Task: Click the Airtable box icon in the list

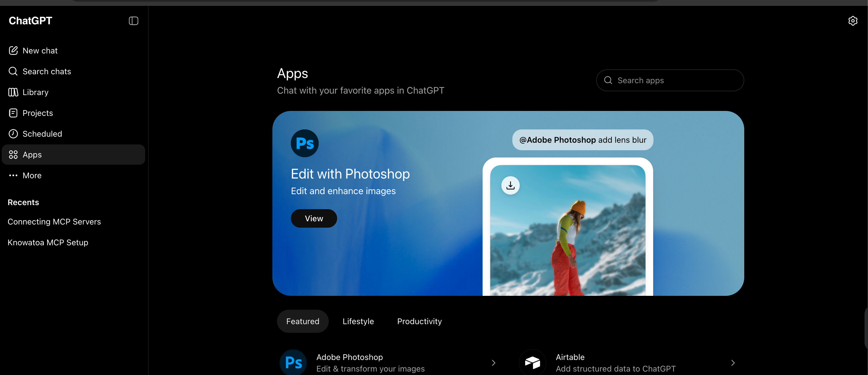Action: pyautogui.click(x=532, y=363)
